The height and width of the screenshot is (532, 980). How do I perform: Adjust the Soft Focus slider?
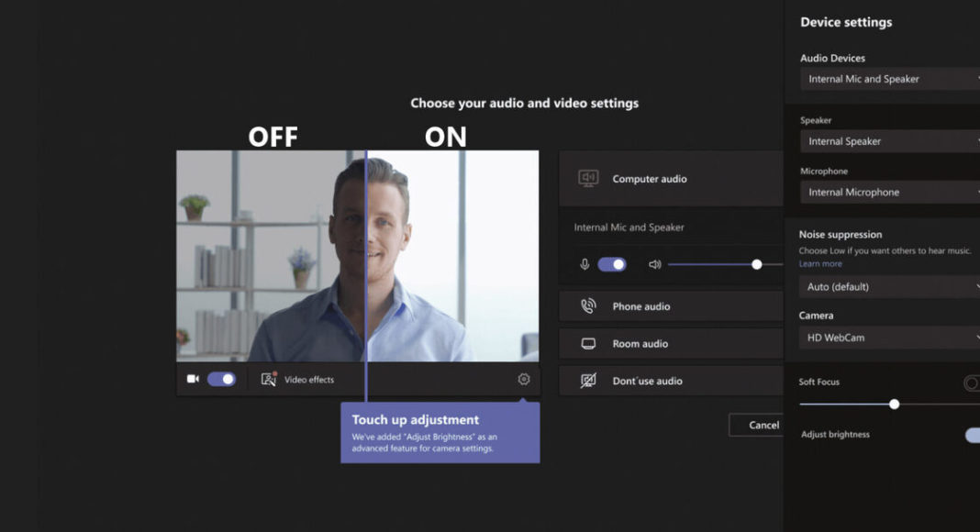tap(895, 405)
